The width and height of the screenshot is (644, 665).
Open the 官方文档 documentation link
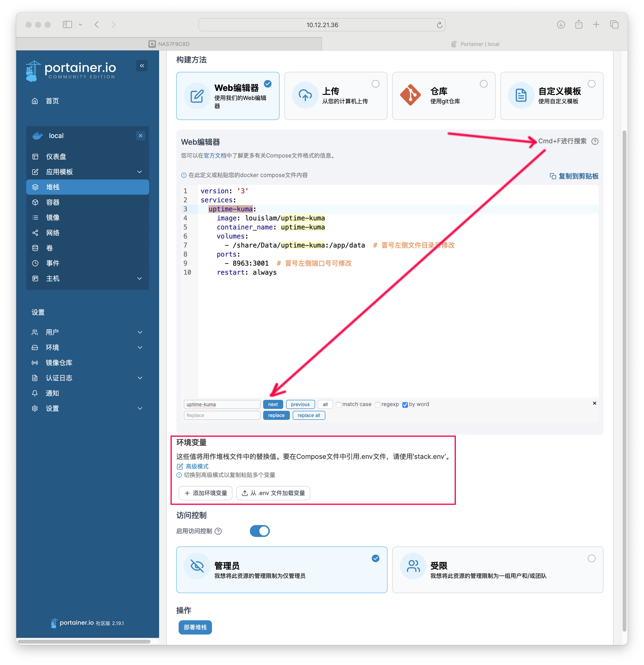(215, 155)
